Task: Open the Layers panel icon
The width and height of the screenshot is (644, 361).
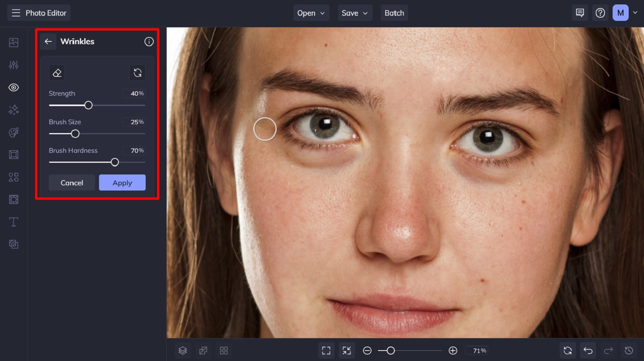Action: [x=183, y=351]
